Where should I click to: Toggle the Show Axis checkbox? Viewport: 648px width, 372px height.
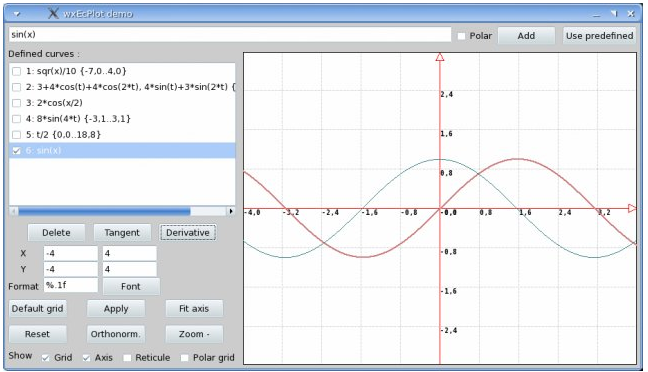(86, 358)
